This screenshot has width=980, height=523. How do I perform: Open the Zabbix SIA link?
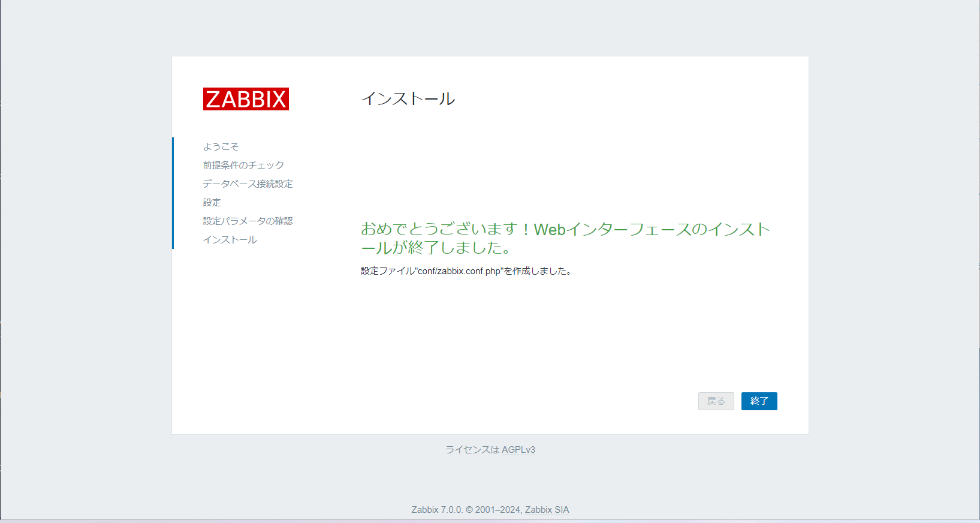(547, 510)
